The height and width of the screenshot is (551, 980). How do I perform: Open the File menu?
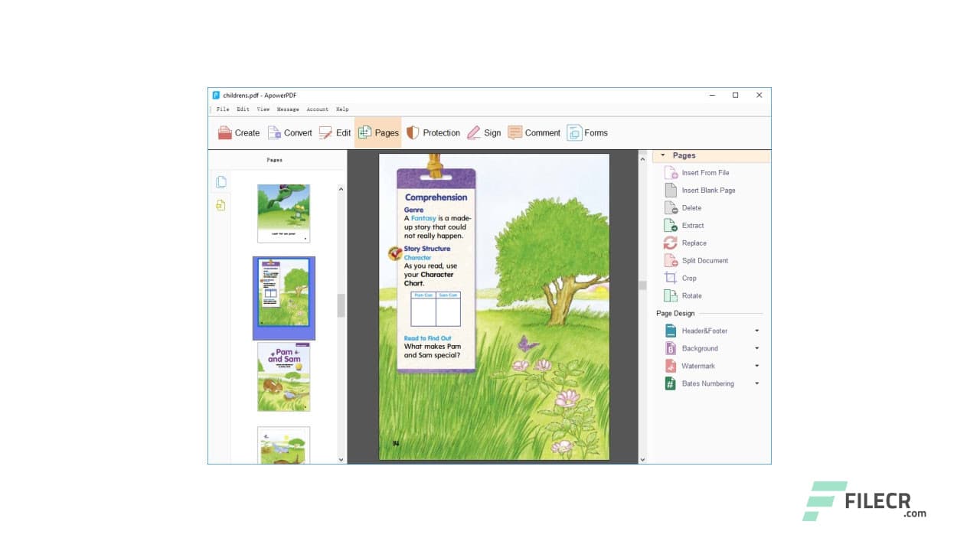(223, 109)
